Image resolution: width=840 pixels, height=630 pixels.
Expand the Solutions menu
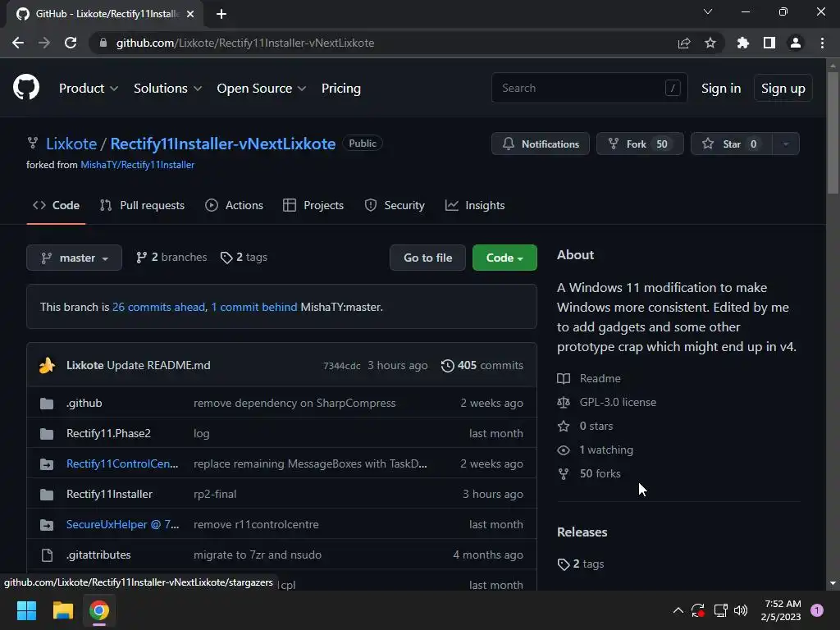pyautogui.click(x=167, y=89)
